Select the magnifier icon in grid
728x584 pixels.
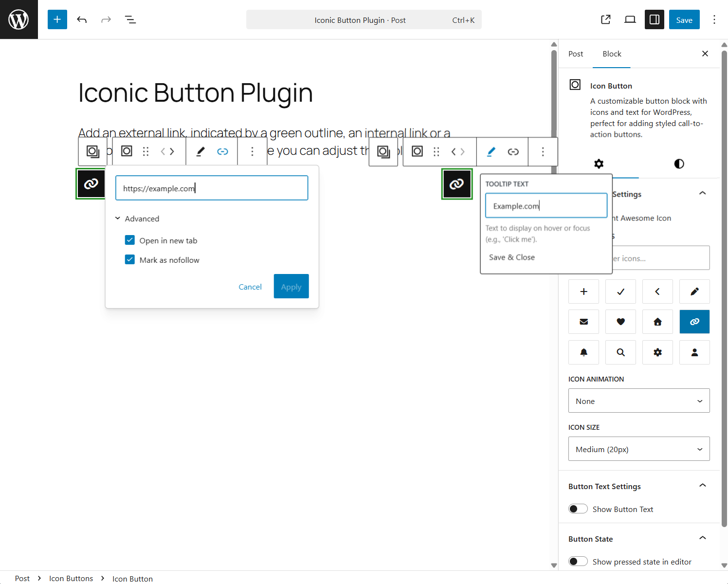click(x=621, y=352)
